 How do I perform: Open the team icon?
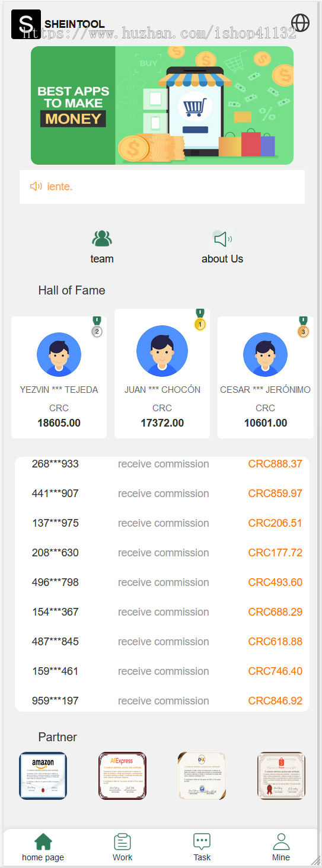click(102, 239)
